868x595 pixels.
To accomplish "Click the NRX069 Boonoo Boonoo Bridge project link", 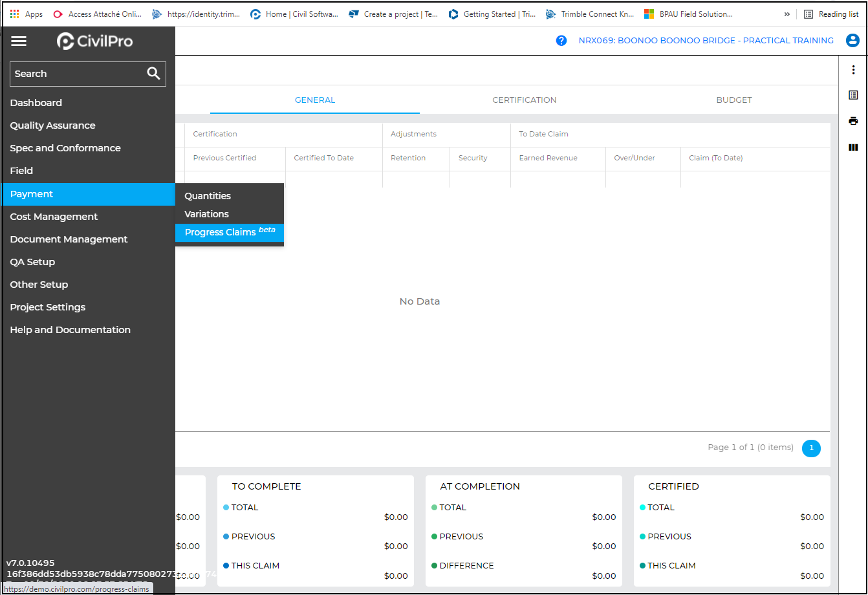I will [706, 40].
